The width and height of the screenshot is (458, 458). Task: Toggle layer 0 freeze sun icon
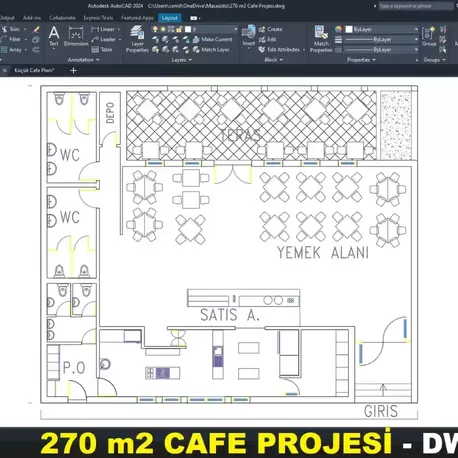[x=163, y=29]
